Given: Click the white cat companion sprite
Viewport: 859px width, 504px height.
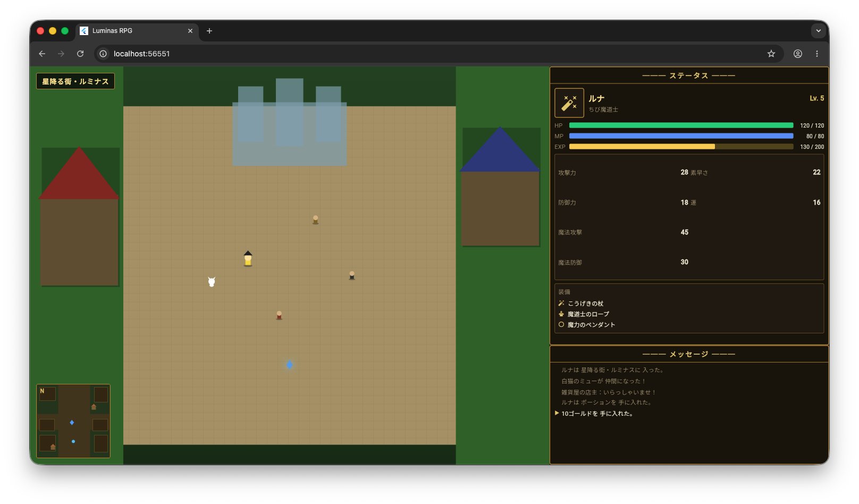Looking at the screenshot, I should tap(212, 281).
